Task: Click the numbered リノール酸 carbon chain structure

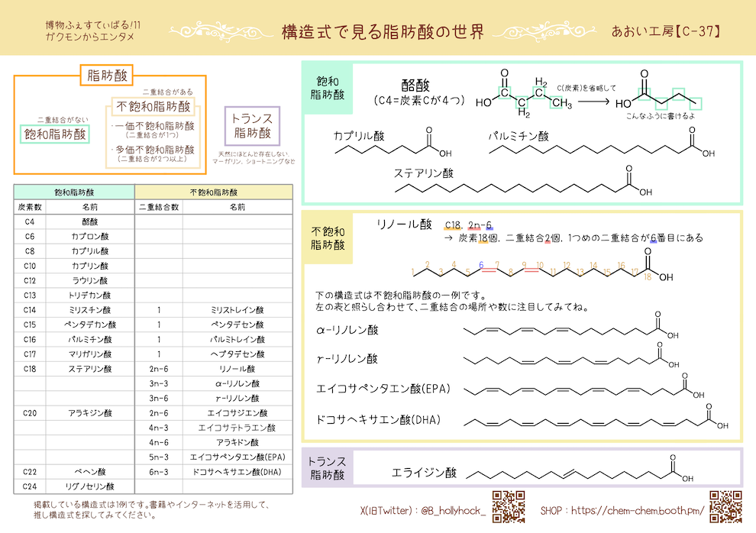Action: [542, 265]
